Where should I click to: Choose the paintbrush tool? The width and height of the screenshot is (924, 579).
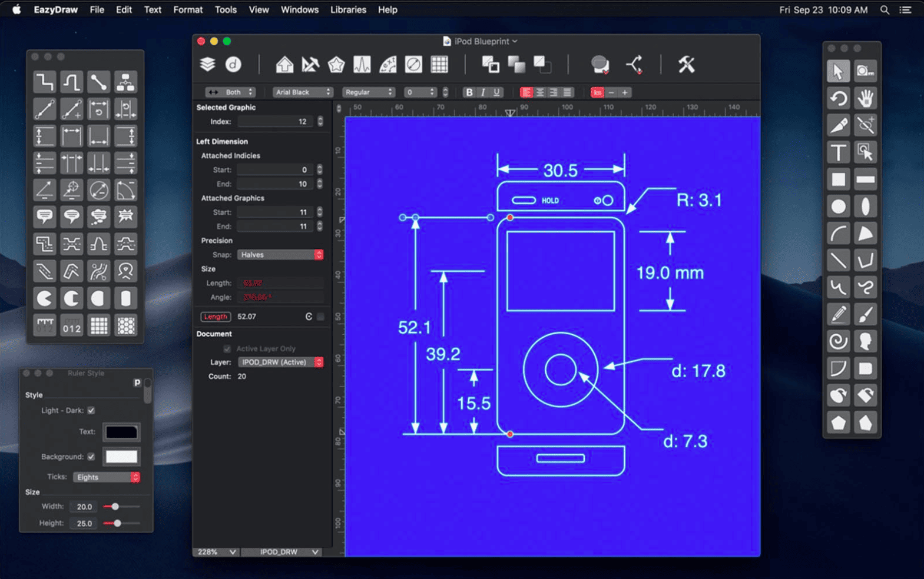click(865, 315)
